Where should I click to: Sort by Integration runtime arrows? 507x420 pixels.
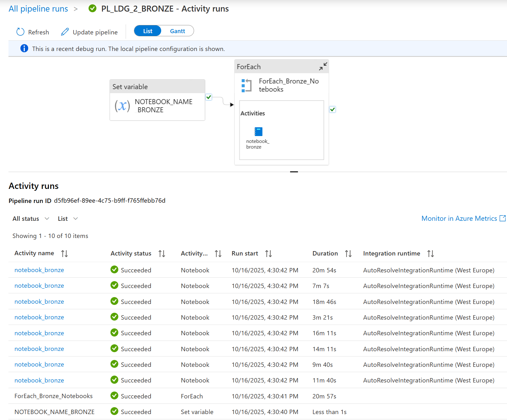(431, 253)
